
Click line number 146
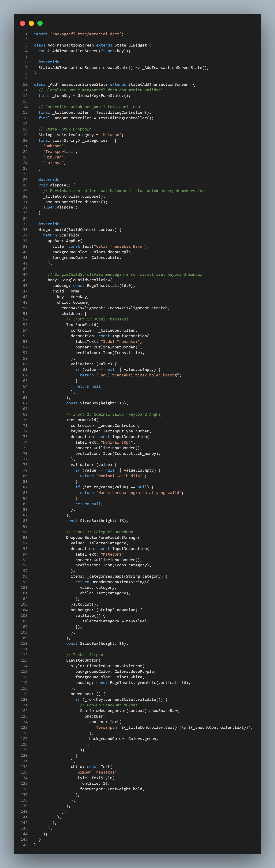tap(24, 845)
